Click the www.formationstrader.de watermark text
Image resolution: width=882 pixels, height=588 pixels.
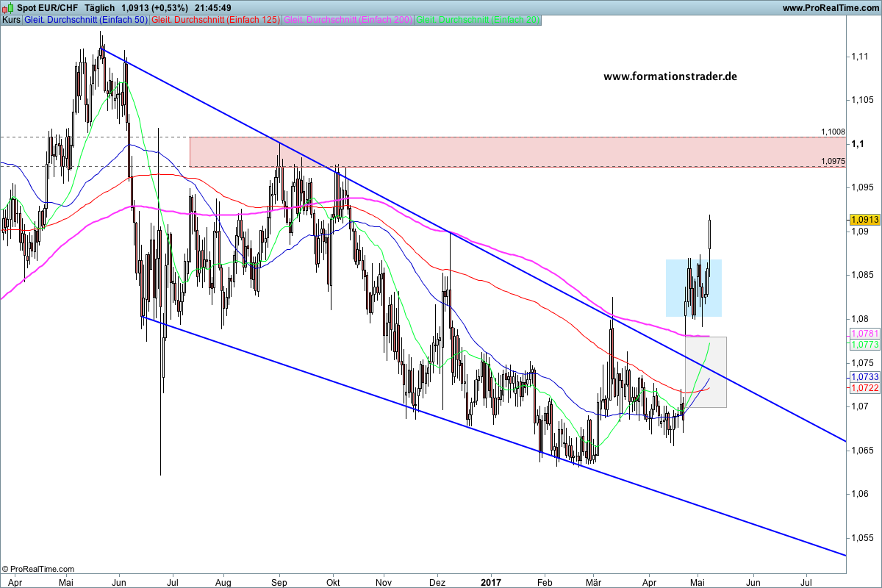[x=670, y=76]
